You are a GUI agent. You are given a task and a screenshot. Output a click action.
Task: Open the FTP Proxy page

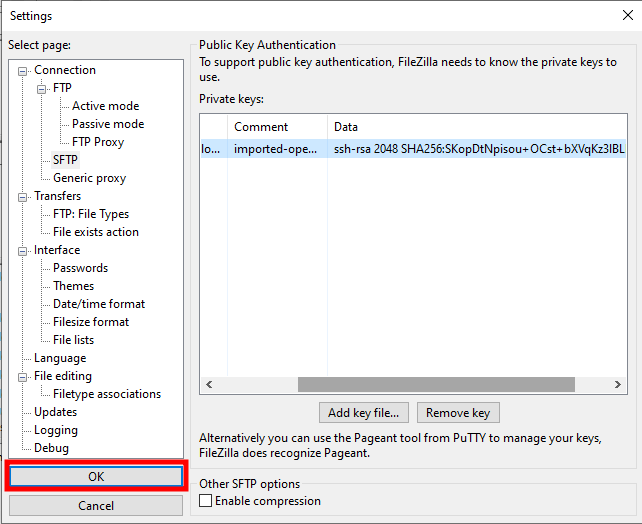point(98,142)
